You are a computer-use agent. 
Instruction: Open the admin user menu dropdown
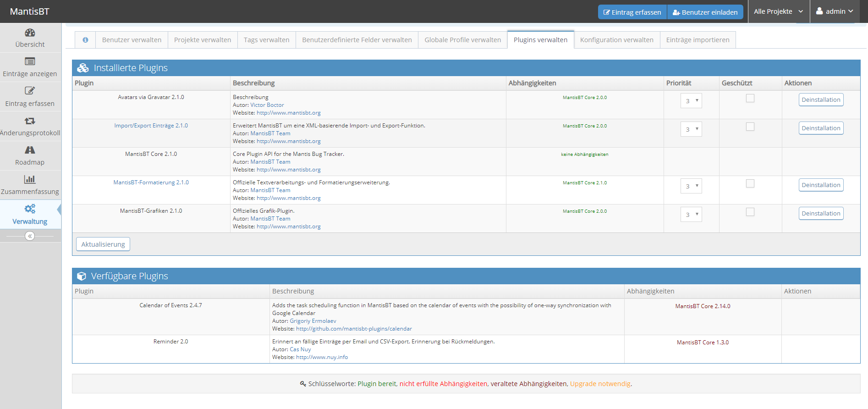[x=835, y=11]
